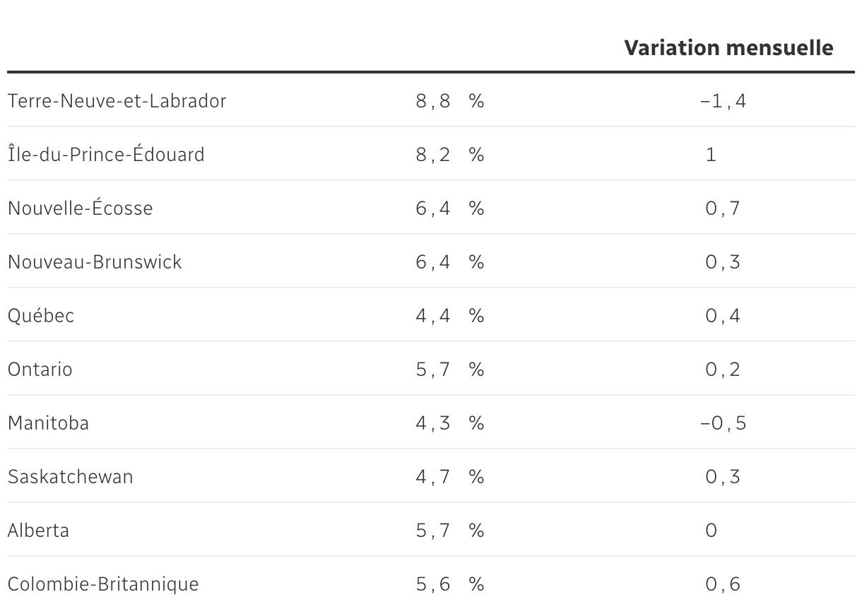
Task: Select Ontario's 0,2 variation cell
Action: tap(723, 369)
